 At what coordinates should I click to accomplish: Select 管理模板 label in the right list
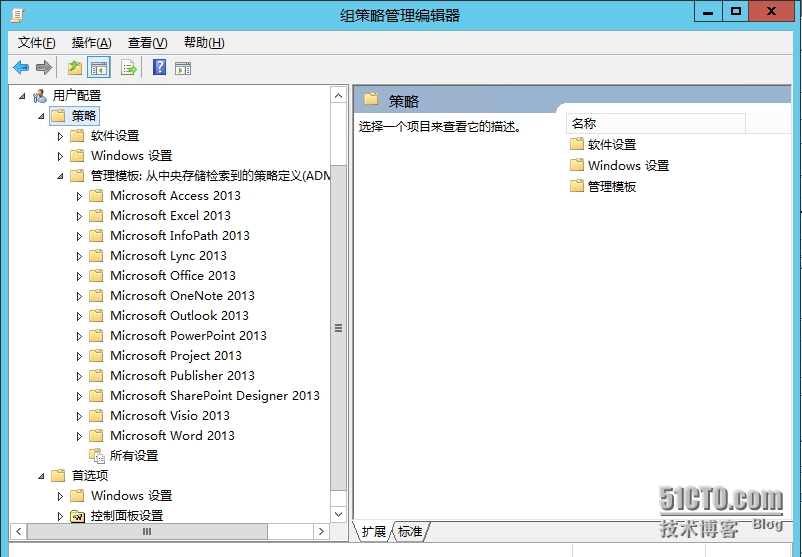[x=612, y=186]
